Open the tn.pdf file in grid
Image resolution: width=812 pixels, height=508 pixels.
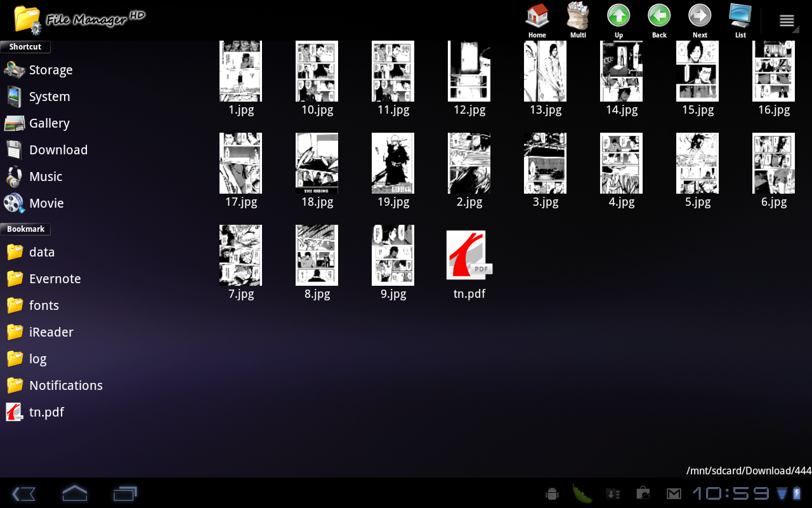pyautogui.click(x=469, y=256)
